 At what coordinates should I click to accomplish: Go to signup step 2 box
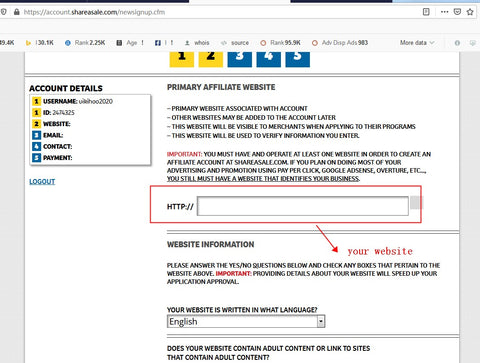pos(211,59)
